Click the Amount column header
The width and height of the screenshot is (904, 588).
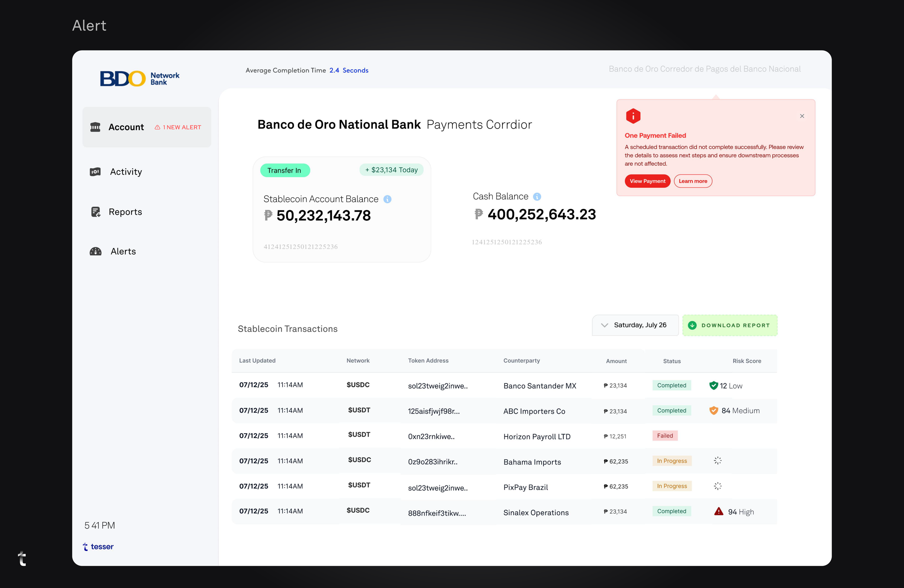[616, 361]
